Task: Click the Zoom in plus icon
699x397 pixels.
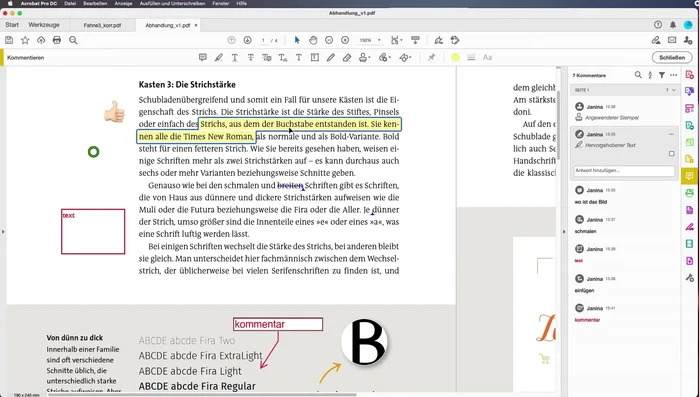Action: pyautogui.click(x=345, y=40)
